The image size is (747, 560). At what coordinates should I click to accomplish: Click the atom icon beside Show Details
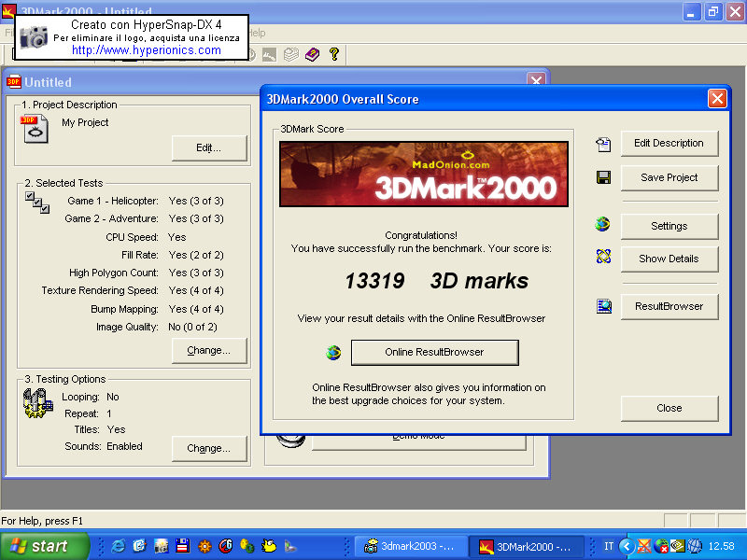603,257
